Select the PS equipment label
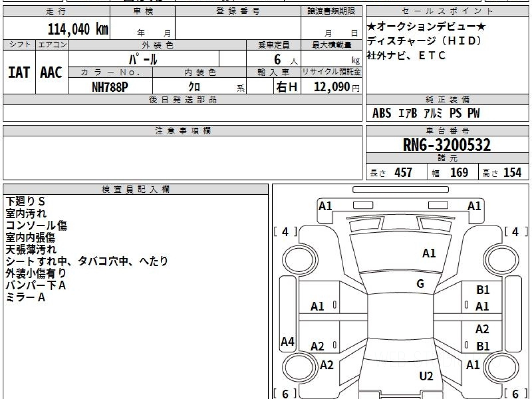Image resolution: width=532 pixels, height=399 pixels. (455, 113)
